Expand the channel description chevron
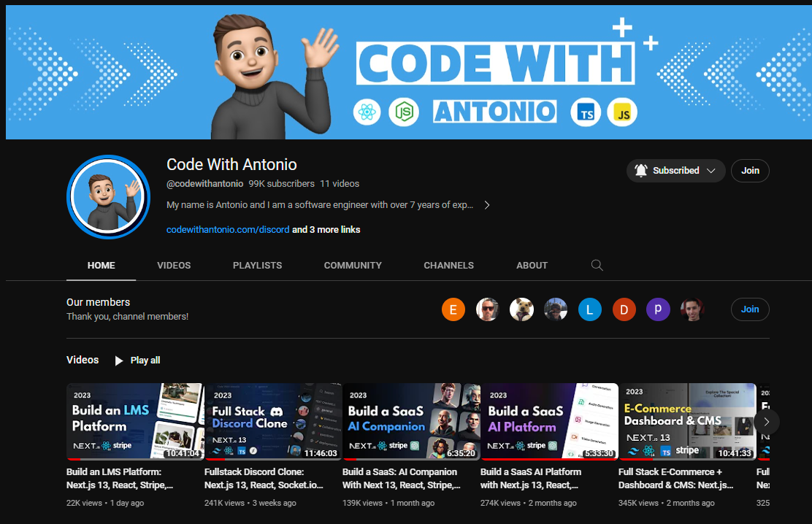 [x=487, y=205]
